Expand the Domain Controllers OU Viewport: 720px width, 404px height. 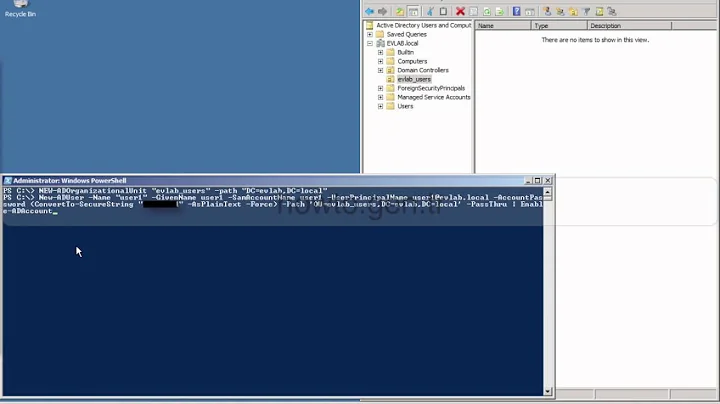[x=380, y=70]
